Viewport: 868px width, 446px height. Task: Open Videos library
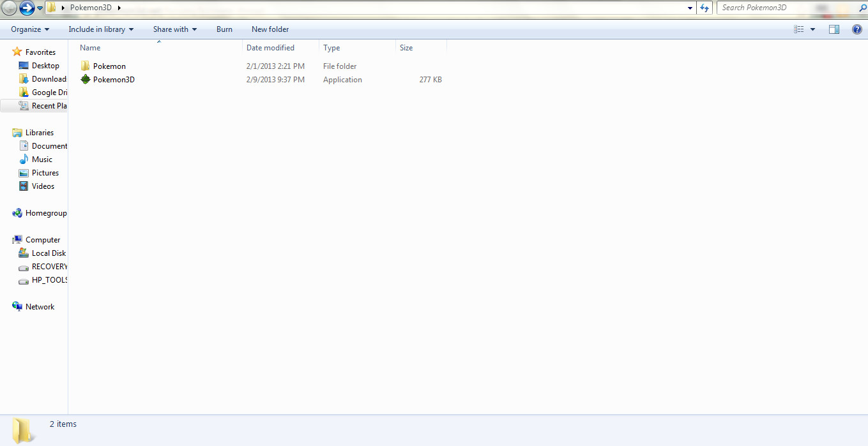coord(43,186)
